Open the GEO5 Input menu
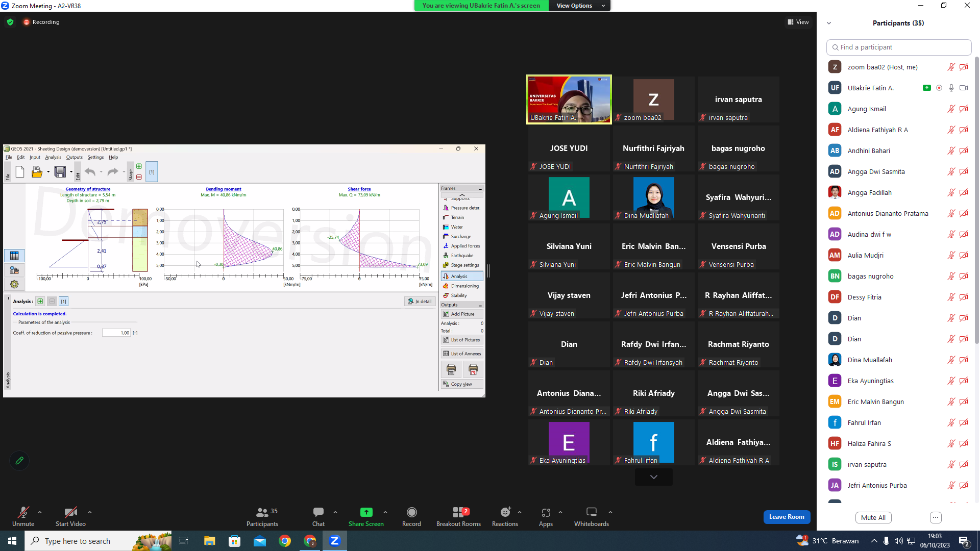The height and width of the screenshot is (551, 980). (35, 157)
